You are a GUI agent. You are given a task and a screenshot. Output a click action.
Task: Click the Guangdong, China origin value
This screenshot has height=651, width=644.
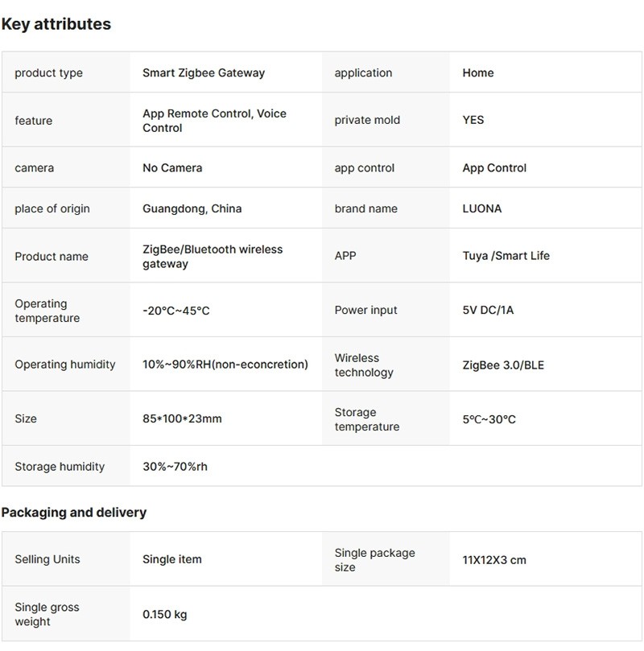pyautogui.click(x=192, y=208)
